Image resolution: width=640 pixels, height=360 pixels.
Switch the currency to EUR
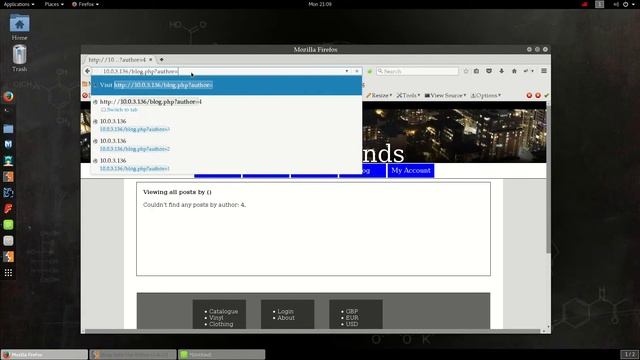352,318
